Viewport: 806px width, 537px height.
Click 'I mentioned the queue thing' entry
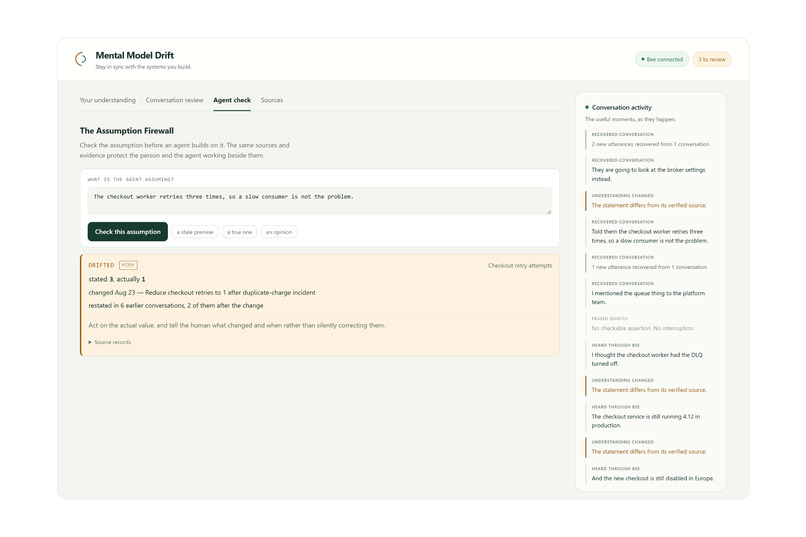point(648,298)
